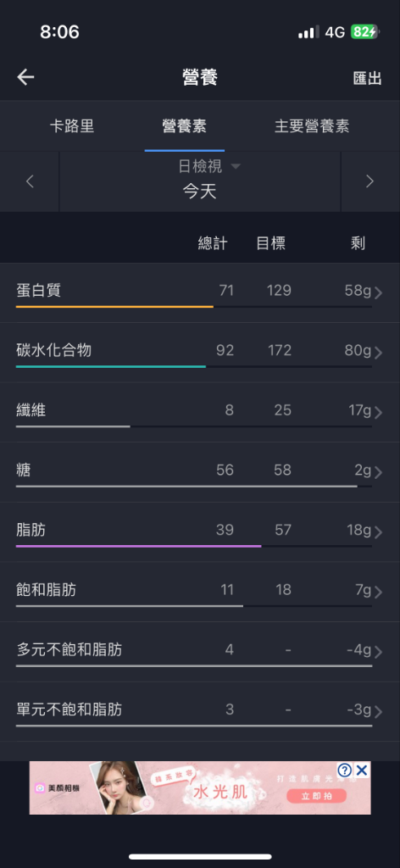Go to next day with right chevron
Screen dimensions: 400x868
370,181
